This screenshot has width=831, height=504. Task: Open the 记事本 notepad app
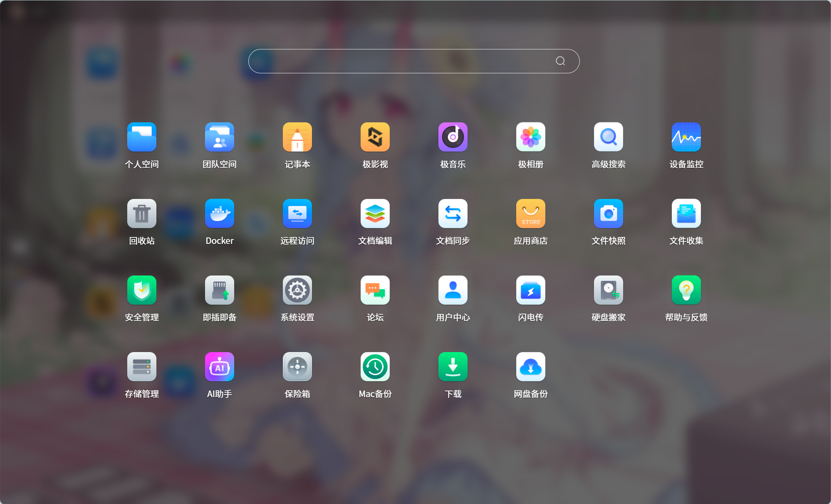pyautogui.click(x=297, y=137)
